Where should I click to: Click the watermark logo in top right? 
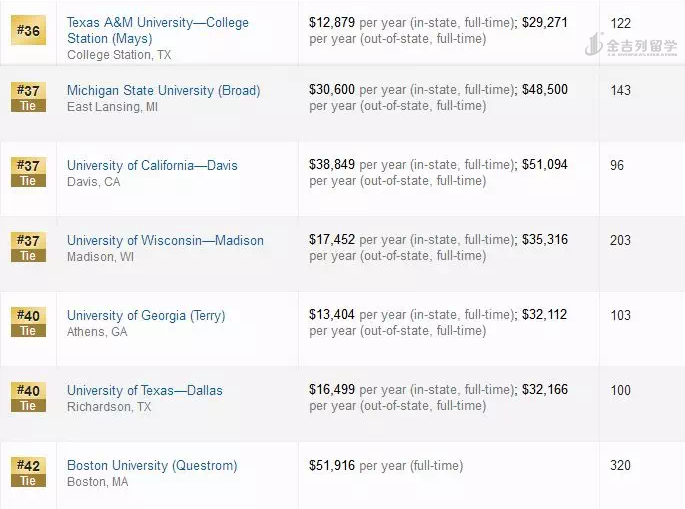coord(630,46)
